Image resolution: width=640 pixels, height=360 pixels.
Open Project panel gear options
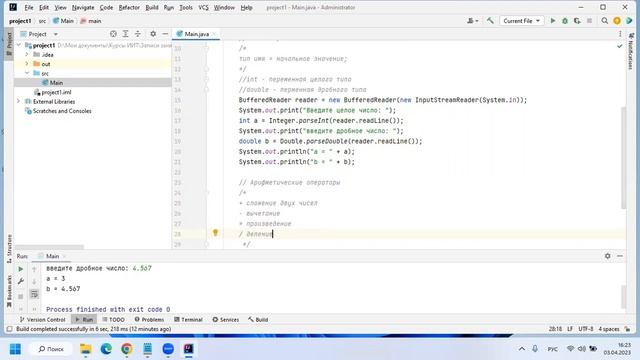153,34
